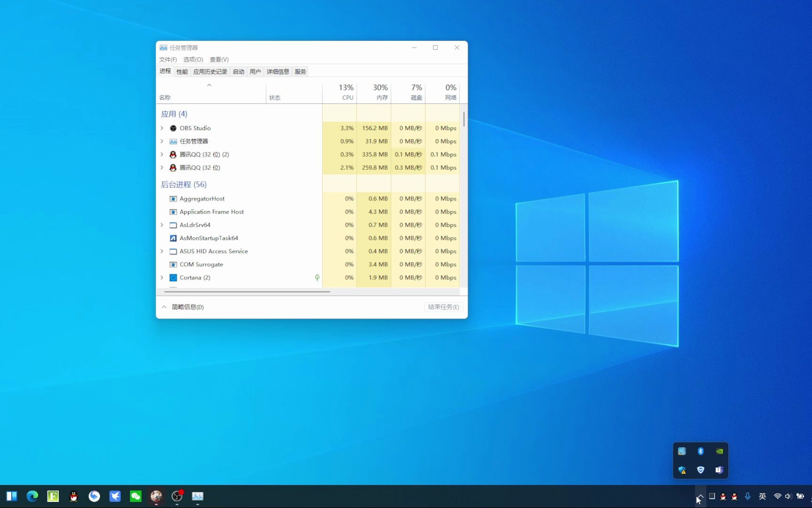The image size is (812, 508).
Task: Sort processes by 内存 column header
Action: [x=374, y=92]
